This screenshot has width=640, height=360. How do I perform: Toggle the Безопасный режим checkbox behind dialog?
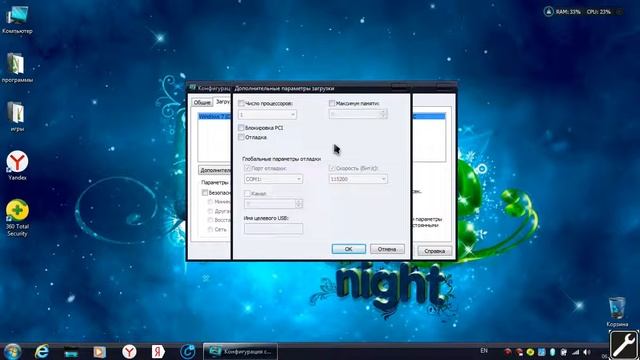point(205,193)
